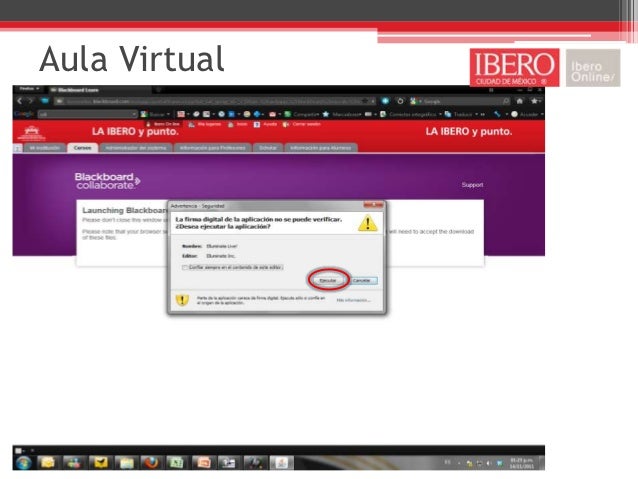638x479 pixels.
Task: Click Inicio in Blackboard header
Action: (x=237, y=124)
